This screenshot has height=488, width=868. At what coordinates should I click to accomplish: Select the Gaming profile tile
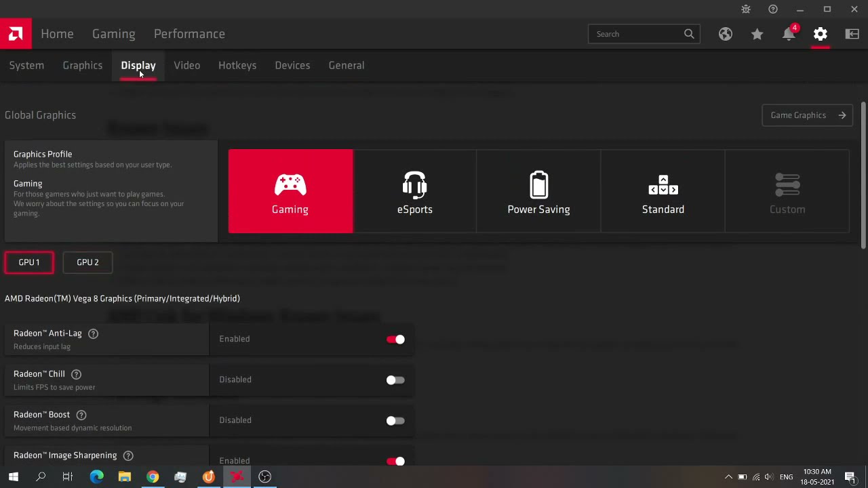290,191
